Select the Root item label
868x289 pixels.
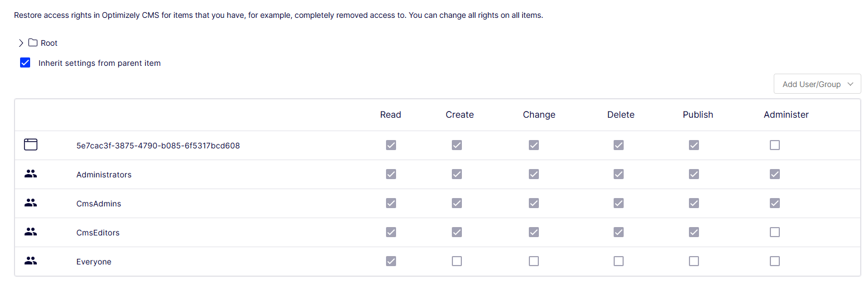coord(49,43)
